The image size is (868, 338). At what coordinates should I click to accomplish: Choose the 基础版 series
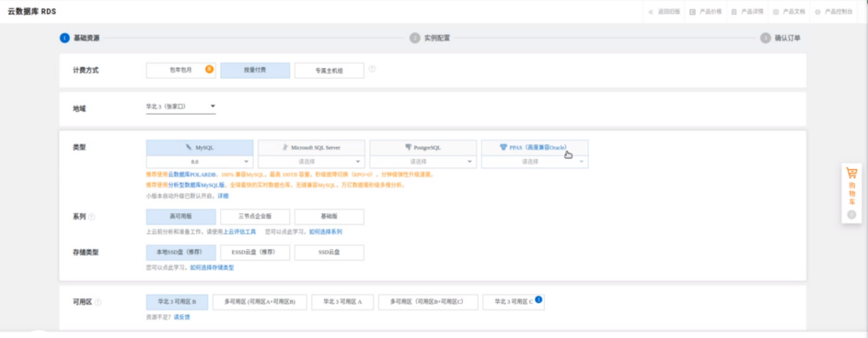329,217
